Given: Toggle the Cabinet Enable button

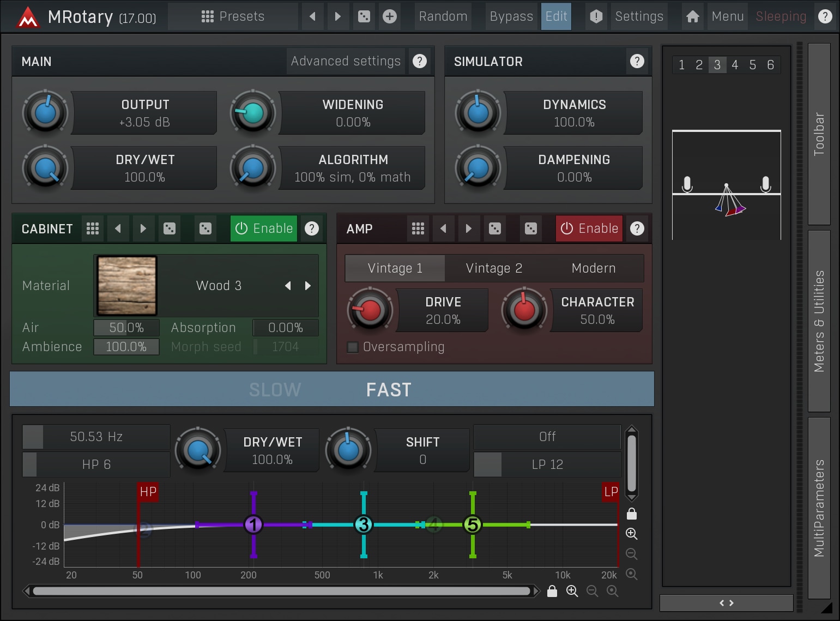Looking at the screenshot, I should click(x=264, y=228).
